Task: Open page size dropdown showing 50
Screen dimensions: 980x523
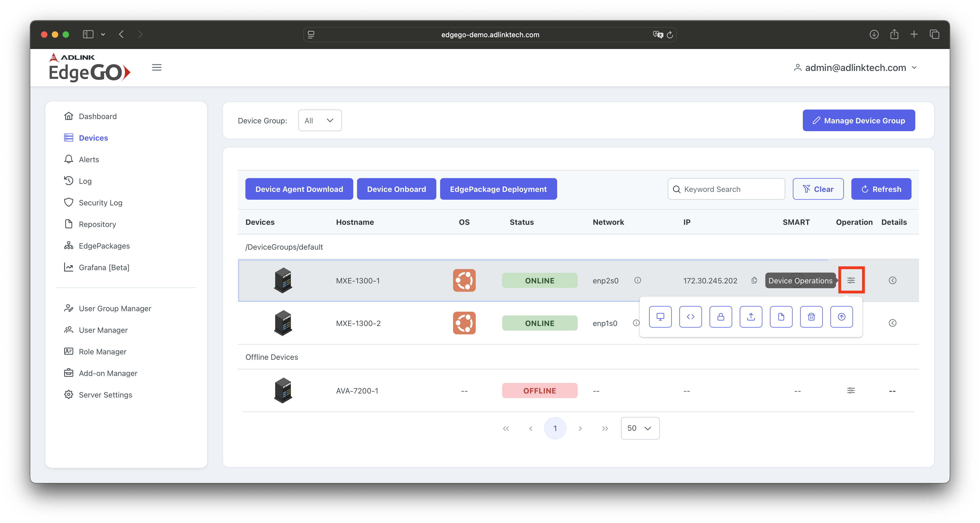Action: coord(640,428)
